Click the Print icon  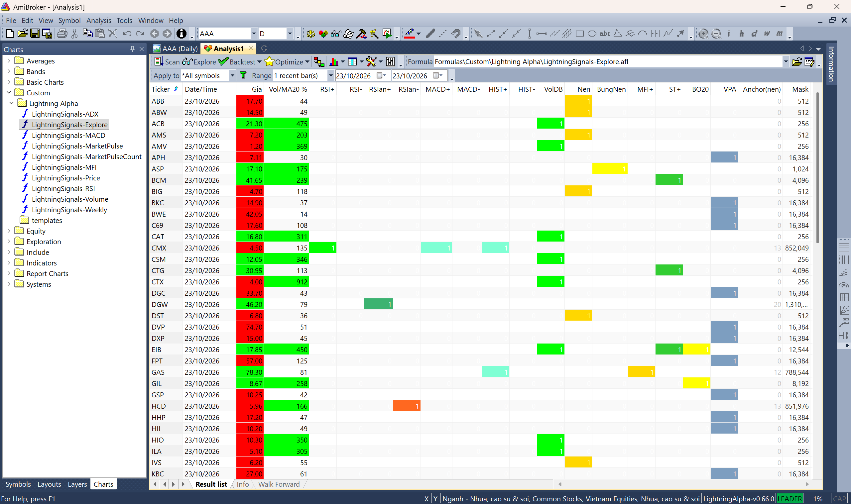point(62,33)
